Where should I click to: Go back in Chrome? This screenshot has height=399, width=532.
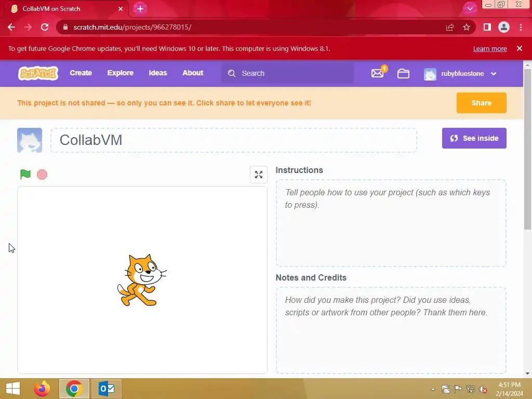(11, 27)
